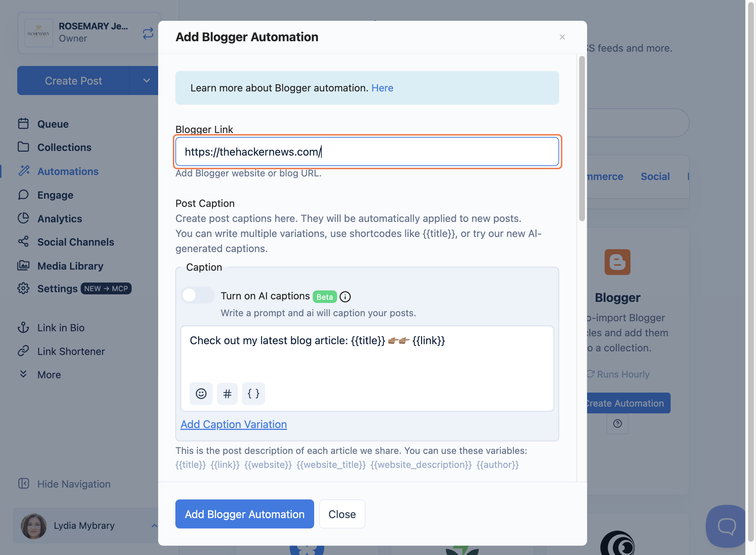The width and height of the screenshot is (756, 555).
Task: Click the Beta badge beside AI captions
Action: click(x=325, y=297)
